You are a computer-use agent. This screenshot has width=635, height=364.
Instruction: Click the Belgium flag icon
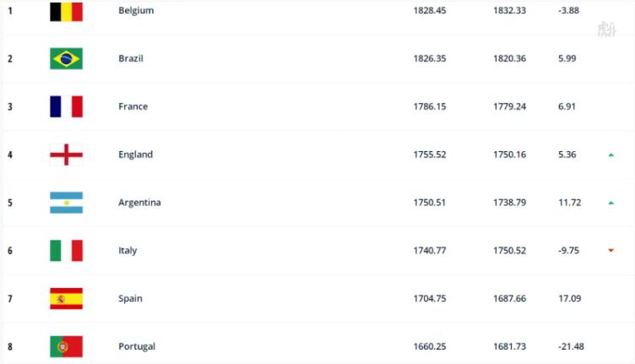point(66,11)
